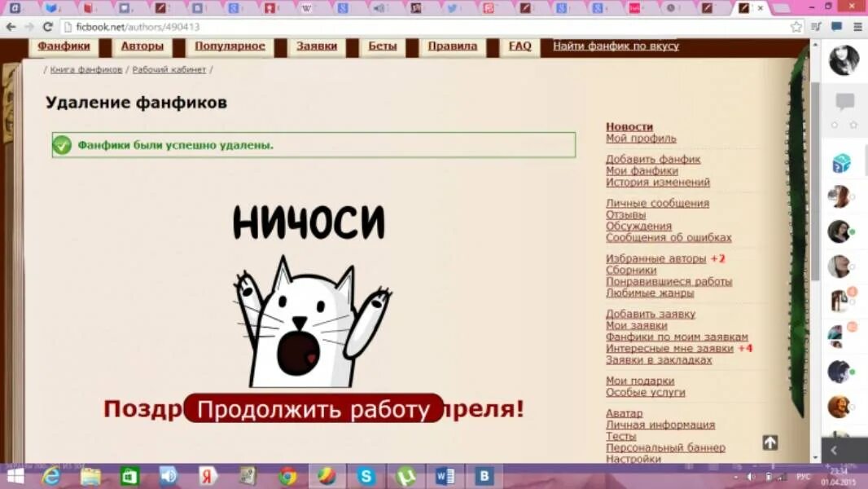Click the blue chat extension icon in toolbar
The height and width of the screenshot is (489, 868).
(837, 27)
